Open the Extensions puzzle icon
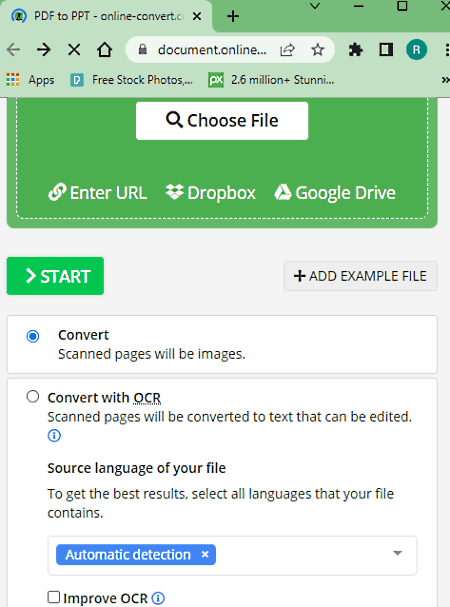Viewport: 450px width, 607px height. pos(356,50)
